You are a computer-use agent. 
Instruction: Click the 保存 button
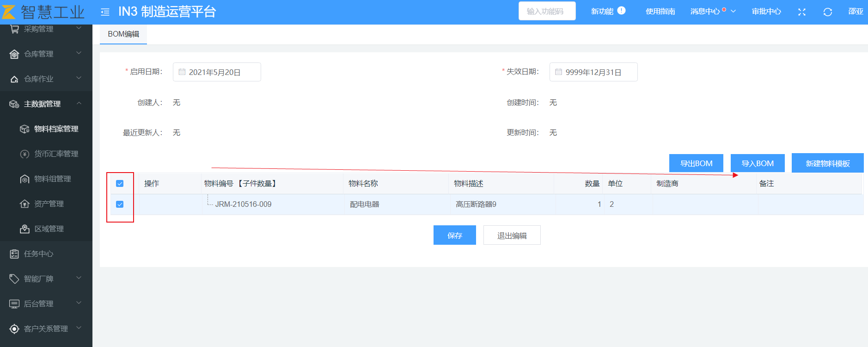(454, 235)
